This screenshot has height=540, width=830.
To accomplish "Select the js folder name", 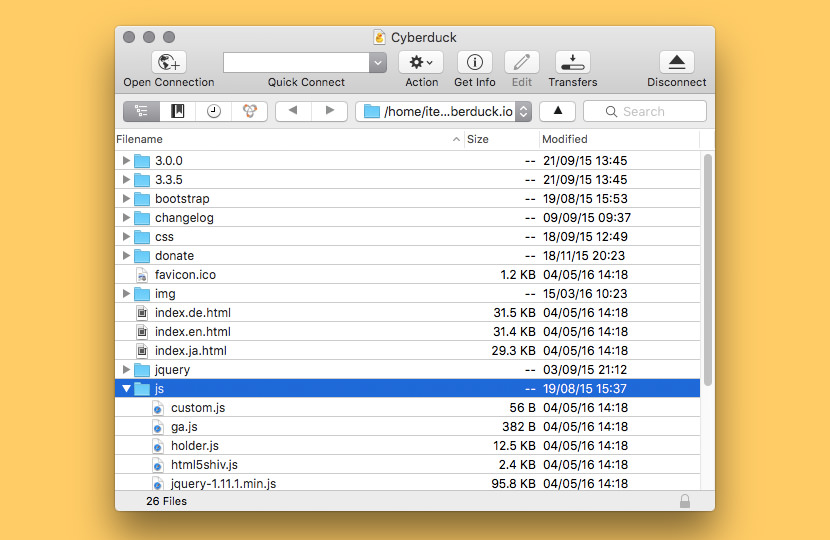I will (x=159, y=389).
